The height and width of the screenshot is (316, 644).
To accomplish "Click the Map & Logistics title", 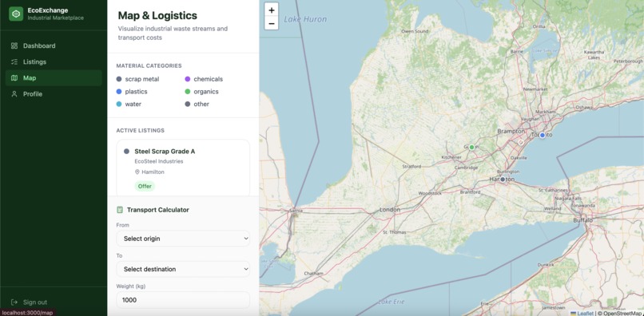I will pyautogui.click(x=157, y=16).
